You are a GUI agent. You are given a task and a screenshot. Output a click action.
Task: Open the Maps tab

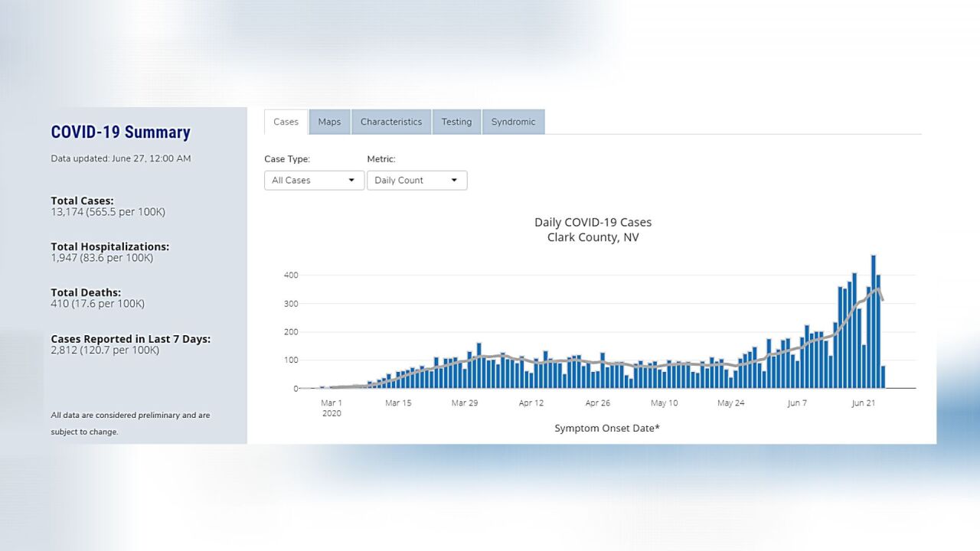click(x=329, y=122)
